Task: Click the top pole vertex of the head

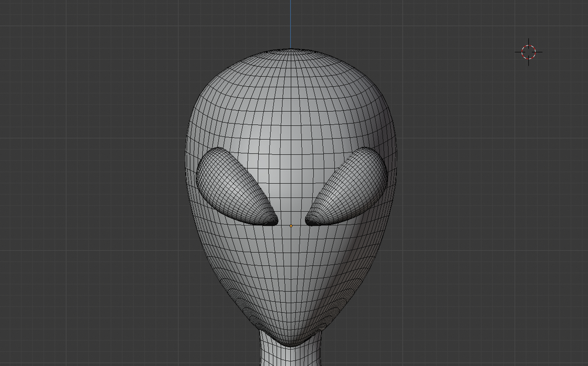Action: [291, 50]
